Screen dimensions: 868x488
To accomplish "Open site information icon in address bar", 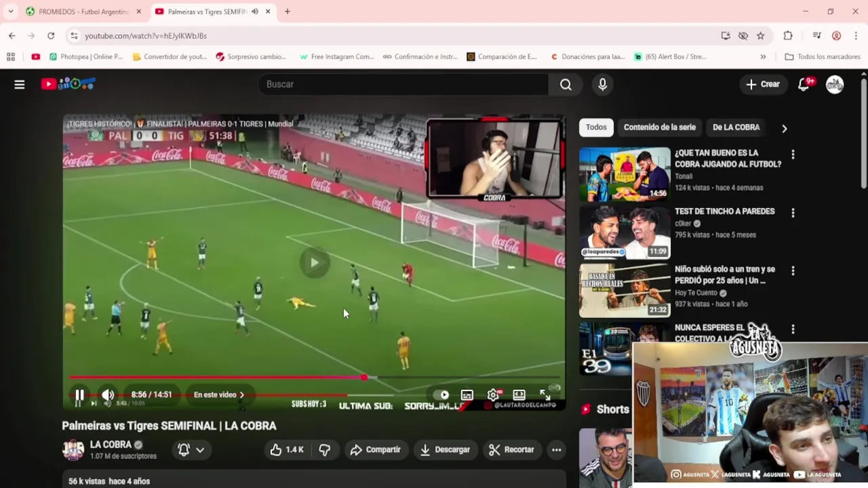I will (74, 36).
